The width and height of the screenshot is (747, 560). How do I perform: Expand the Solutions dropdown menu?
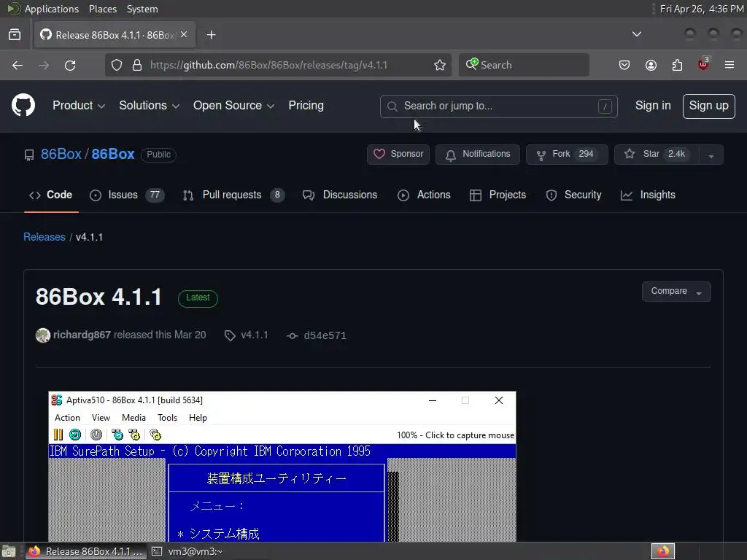[x=149, y=106]
